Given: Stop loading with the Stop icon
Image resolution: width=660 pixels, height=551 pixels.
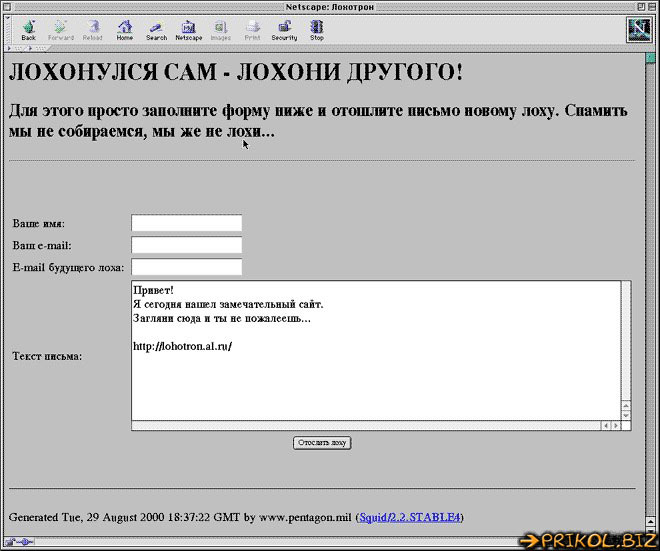Looking at the screenshot, I should 316,29.
